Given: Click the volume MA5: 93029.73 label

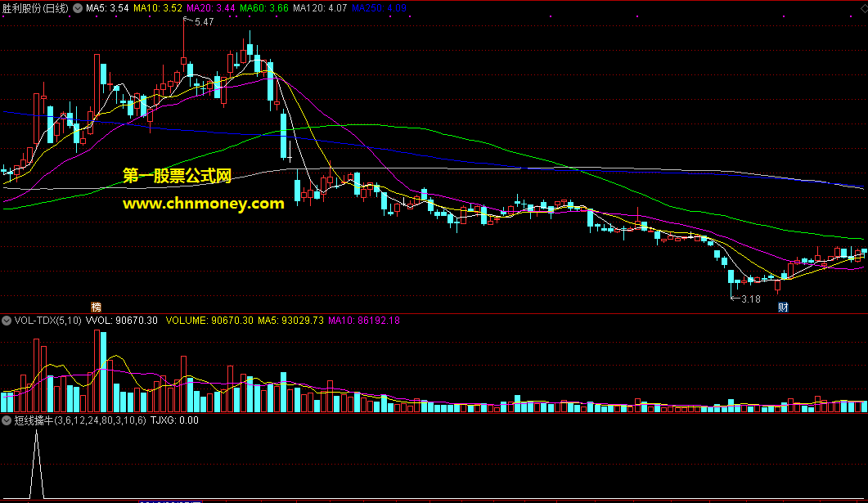Looking at the screenshot, I should (290, 321).
